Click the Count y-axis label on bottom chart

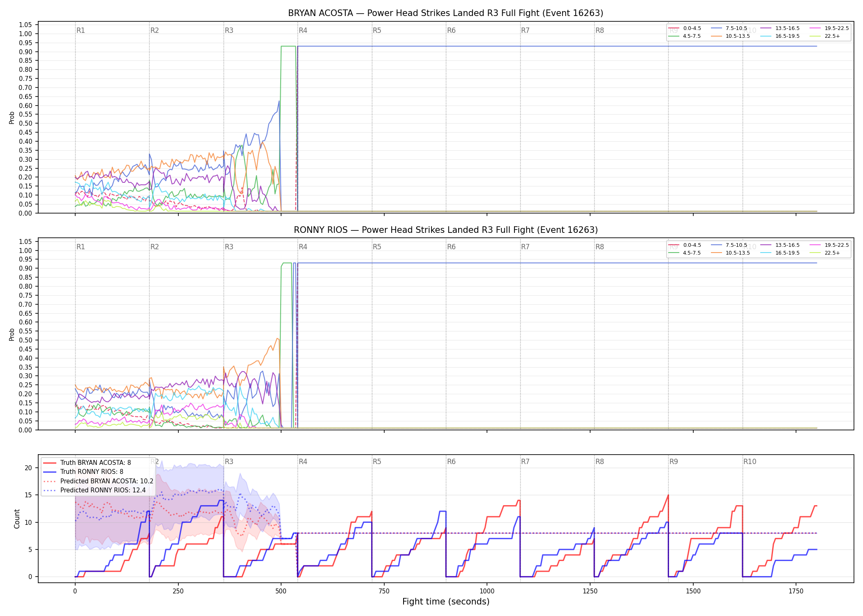17,519
